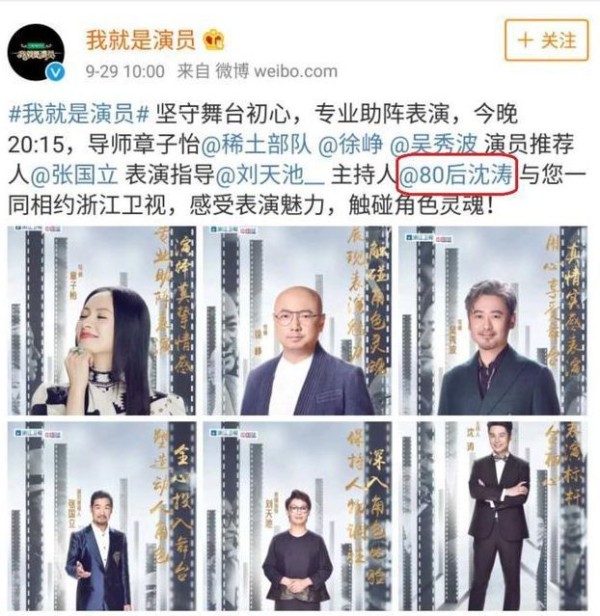Open the 刘天池 poster thumbnail

pyautogui.click(x=297, y=515)
